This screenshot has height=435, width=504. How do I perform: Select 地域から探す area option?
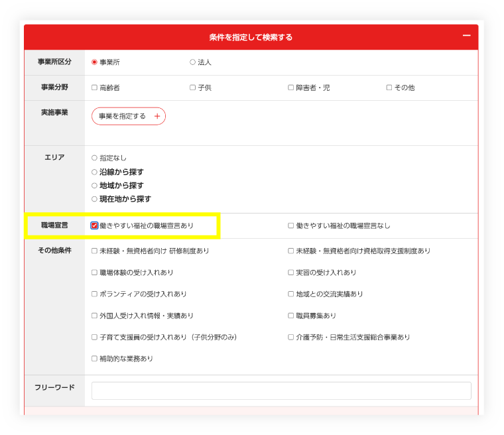94,186
